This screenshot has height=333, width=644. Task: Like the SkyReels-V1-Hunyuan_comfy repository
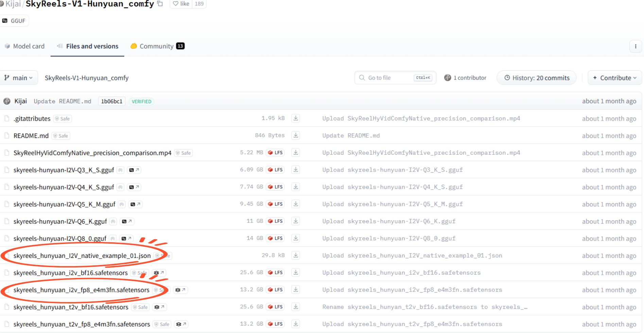(181, 4)
